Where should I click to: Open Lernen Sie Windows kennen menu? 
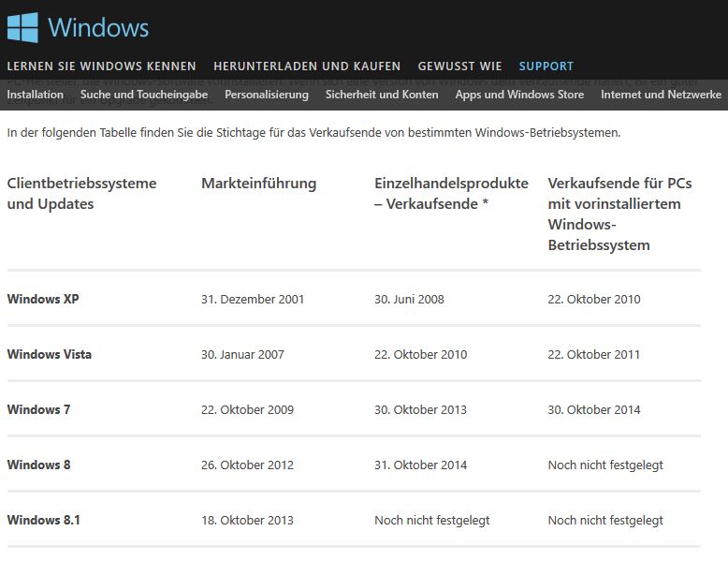point(102,66)
